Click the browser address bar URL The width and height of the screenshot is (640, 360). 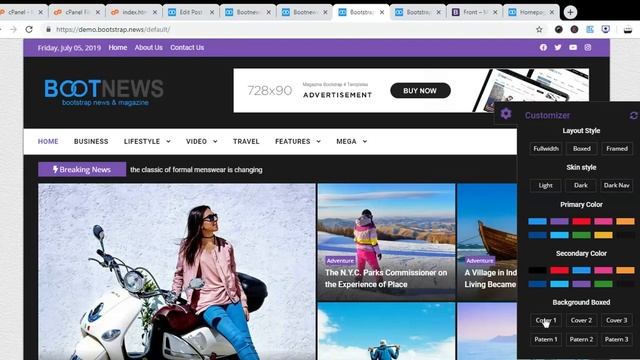point(113,29)
